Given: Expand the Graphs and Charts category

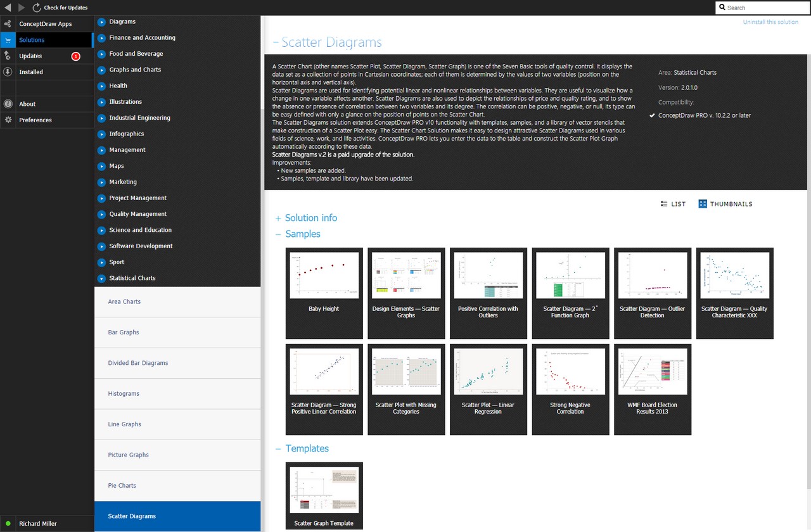Looking at the screenshot, I should [101, 70].
